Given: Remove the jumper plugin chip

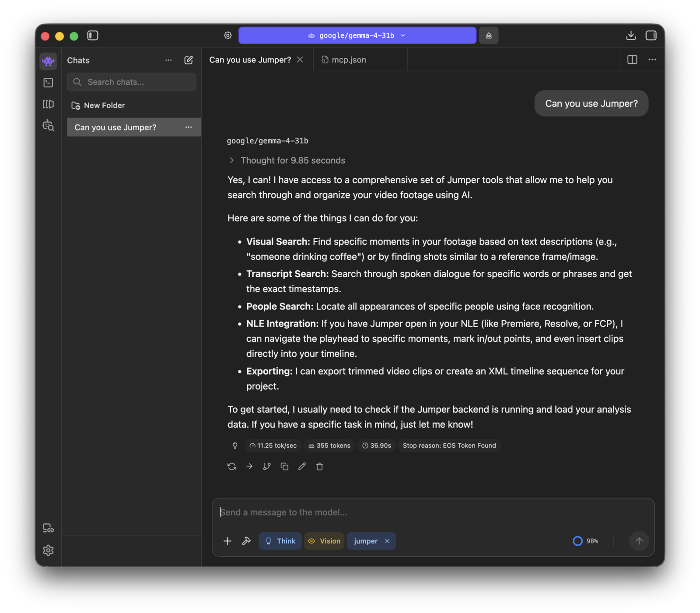Looking at the screenshot, I should (387, 541).
